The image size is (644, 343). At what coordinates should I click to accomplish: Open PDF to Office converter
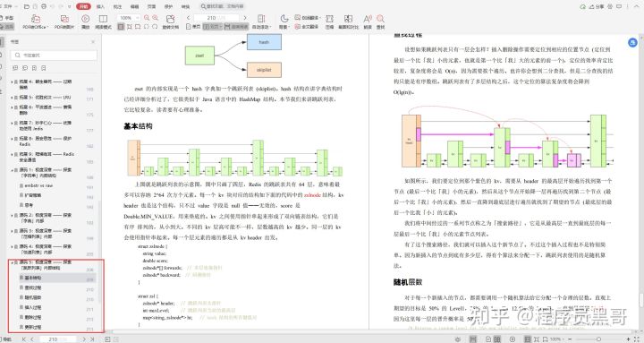(36, 21)
